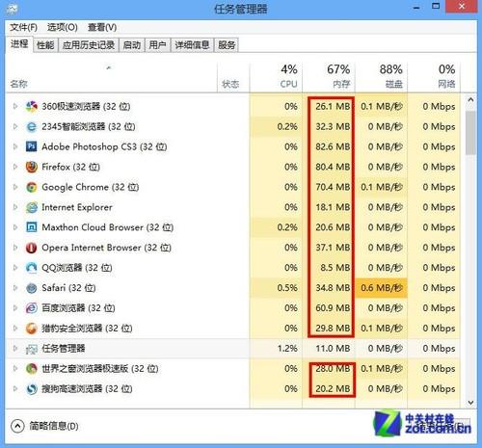Click QQ浏览器 memory value 8.5 MB
Image resolution: width=482 pixels, height=448 pixels.
(x=335, y=268)
